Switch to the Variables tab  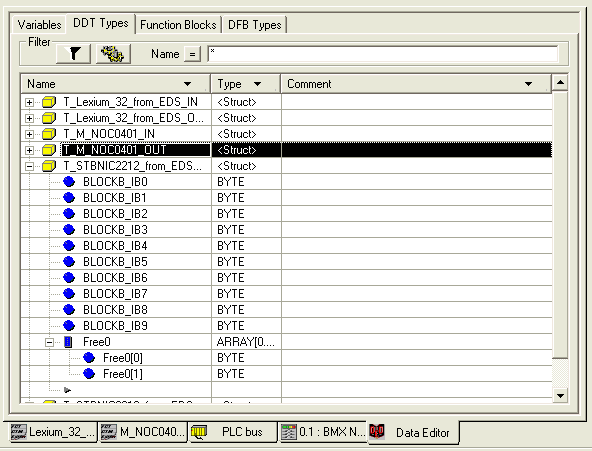tap(39, 25)
